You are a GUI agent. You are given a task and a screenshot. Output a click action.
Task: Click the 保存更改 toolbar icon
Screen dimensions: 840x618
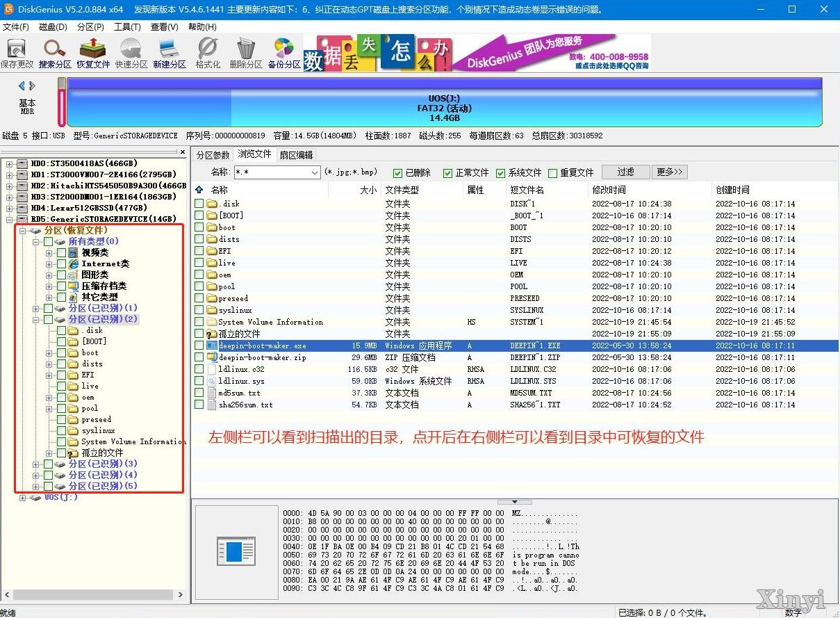(x=17, y=49)
